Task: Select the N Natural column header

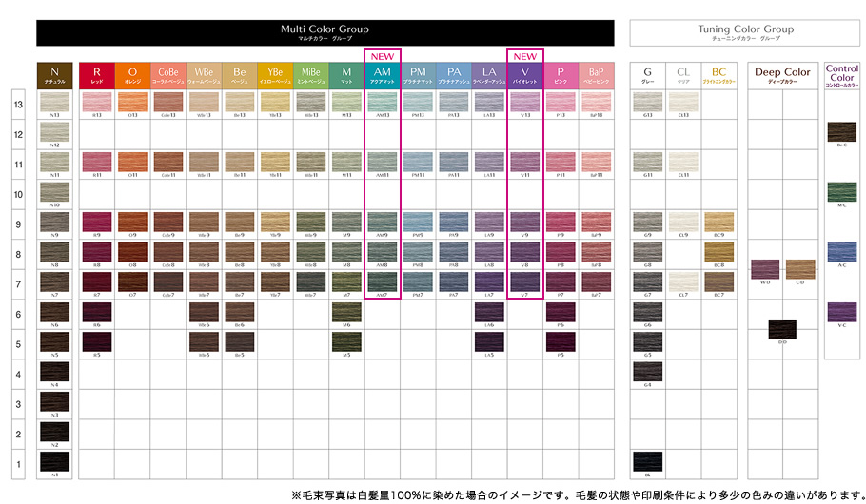Action: [x=54, y=75]
